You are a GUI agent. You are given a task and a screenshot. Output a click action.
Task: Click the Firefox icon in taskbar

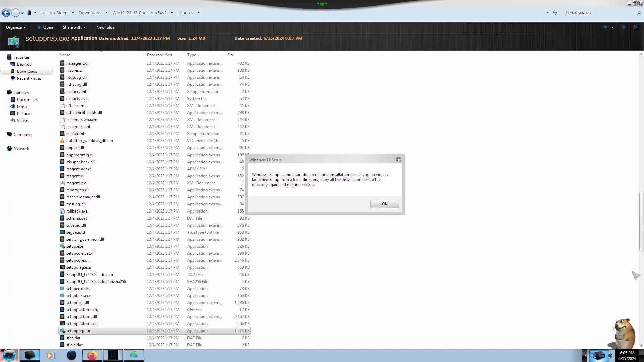point(92,355)
